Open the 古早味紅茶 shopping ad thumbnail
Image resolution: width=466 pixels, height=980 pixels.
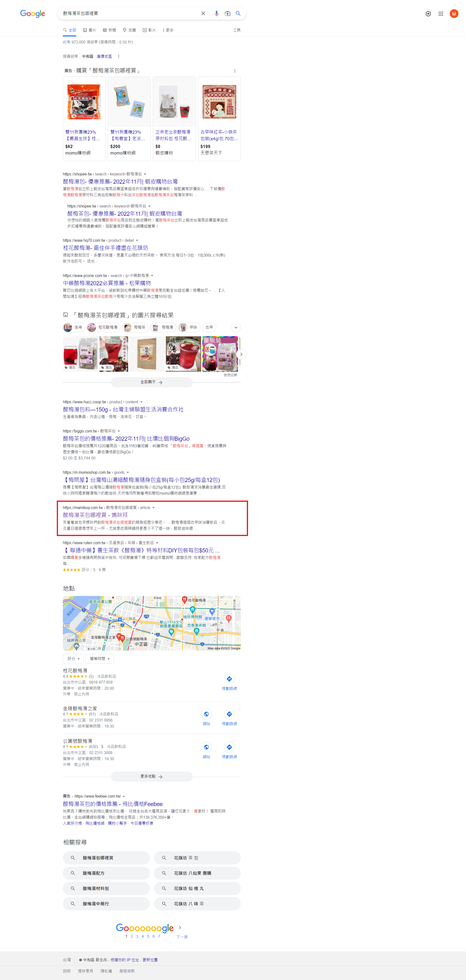[x=219, y=102]
